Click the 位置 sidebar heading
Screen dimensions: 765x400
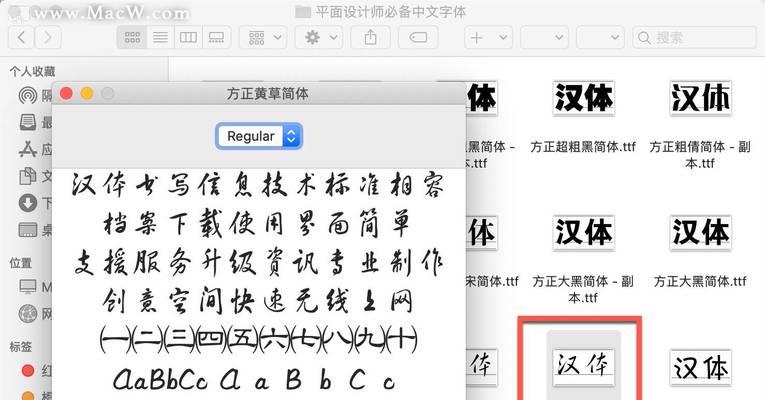coord(20,263)
